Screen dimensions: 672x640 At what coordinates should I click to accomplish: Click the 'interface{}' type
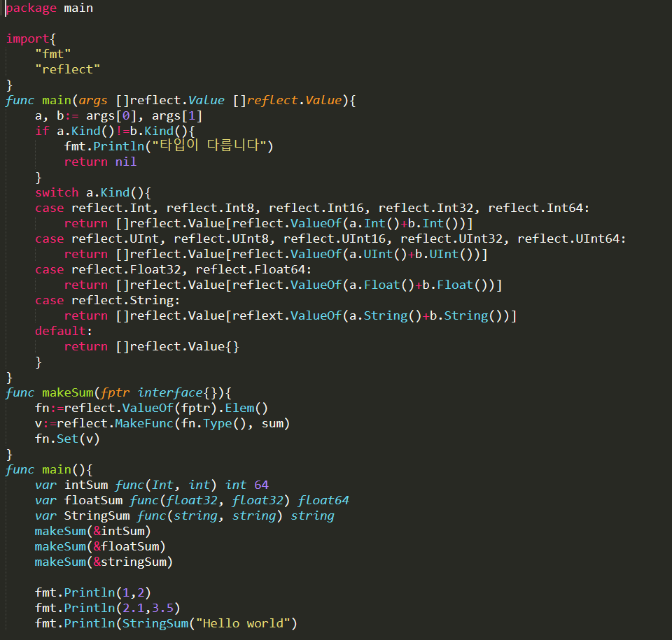pyautogui.click(x=177, y=393)
